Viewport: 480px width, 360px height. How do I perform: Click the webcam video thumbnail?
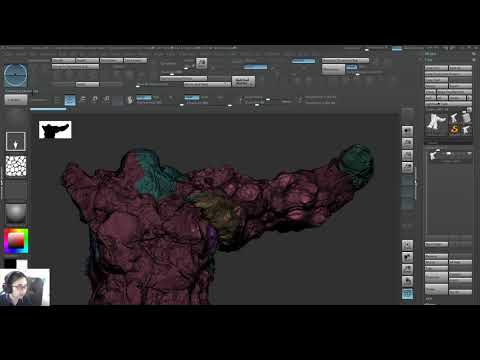tap(25, 287)
